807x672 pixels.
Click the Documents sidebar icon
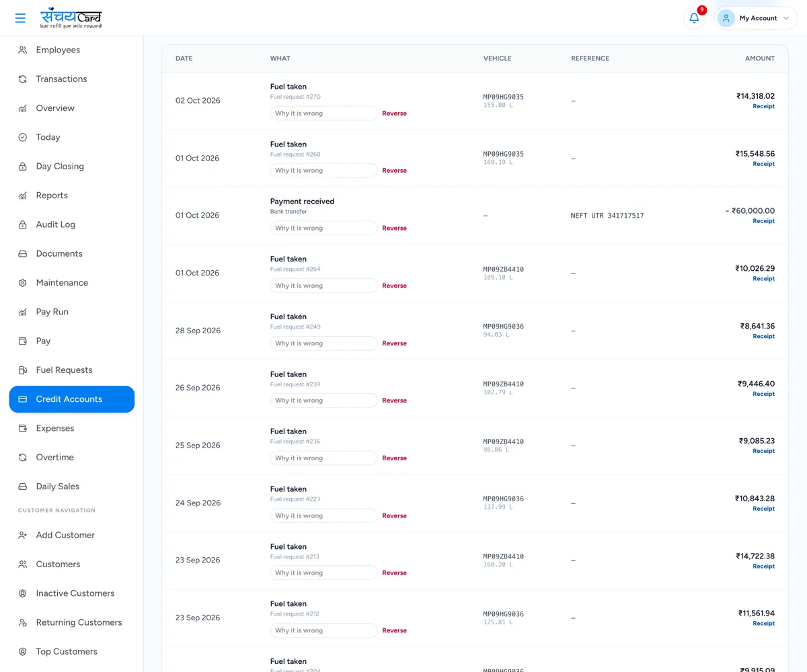coord(23,254)
